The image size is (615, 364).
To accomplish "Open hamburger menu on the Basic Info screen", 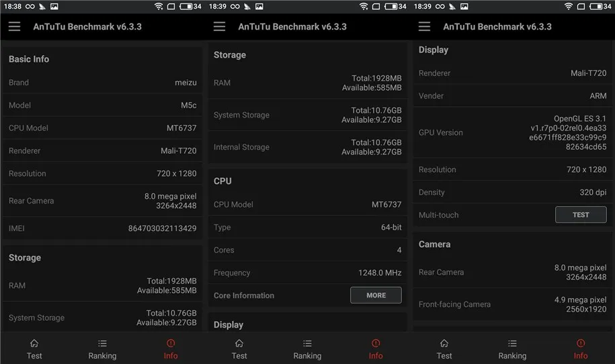I will point(15,26).
